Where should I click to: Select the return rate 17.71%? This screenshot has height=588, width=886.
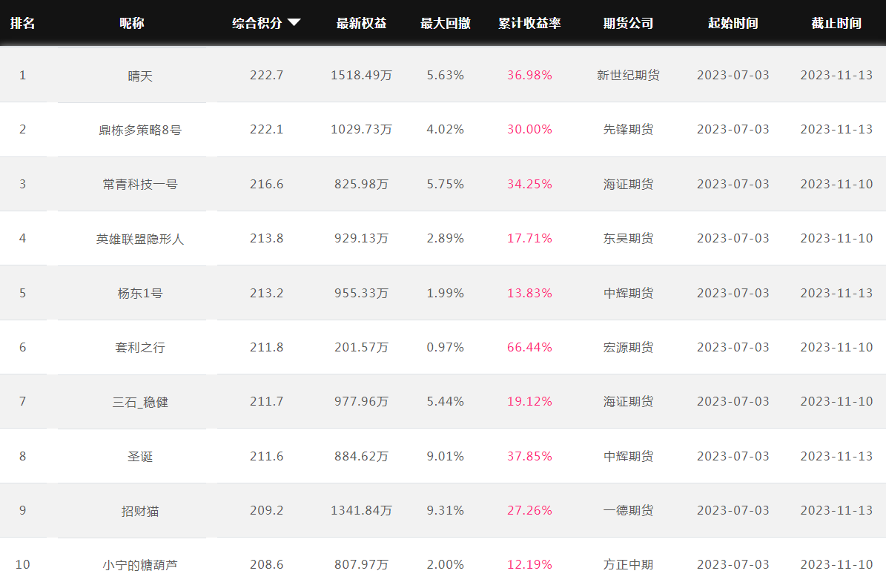click(529, 238)
